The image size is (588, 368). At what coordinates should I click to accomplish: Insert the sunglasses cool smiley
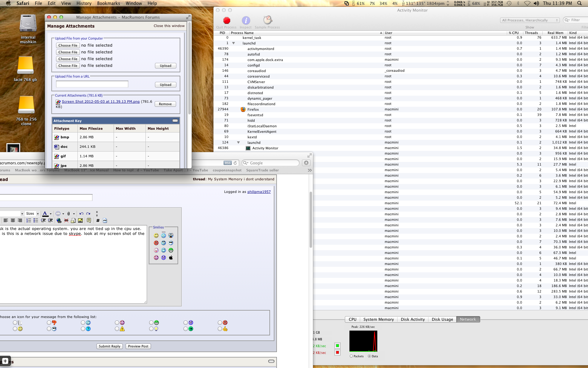coord(171,243)
